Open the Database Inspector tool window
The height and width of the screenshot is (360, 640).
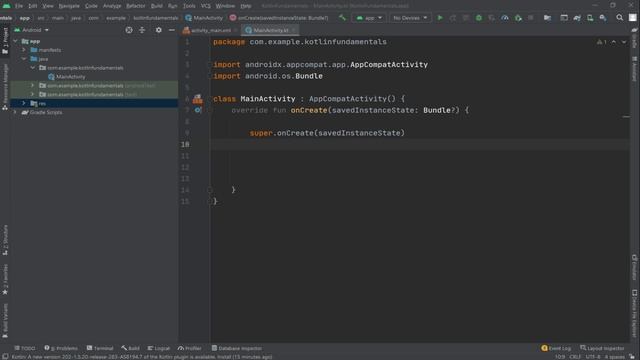click(237, 348)
